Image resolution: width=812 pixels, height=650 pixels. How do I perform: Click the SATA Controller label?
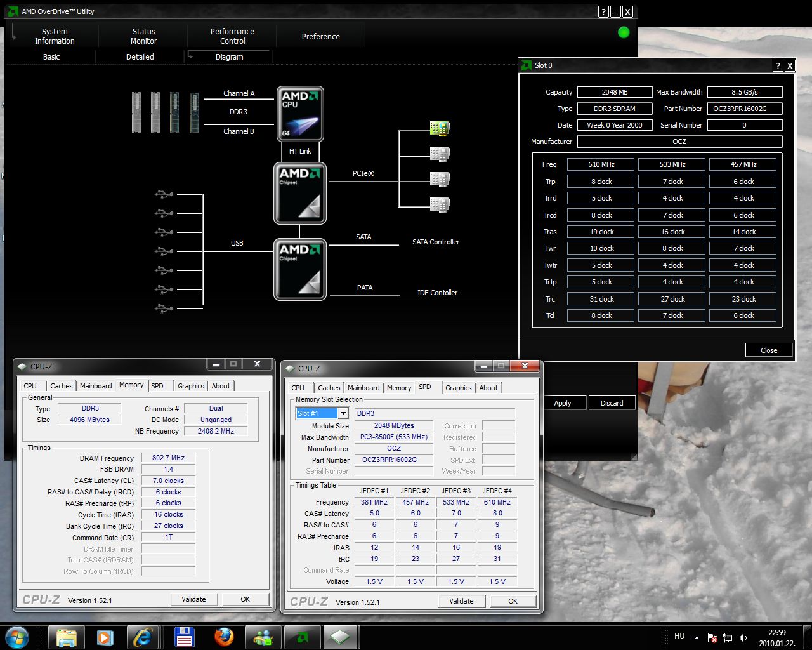click(x=436, y=242)
